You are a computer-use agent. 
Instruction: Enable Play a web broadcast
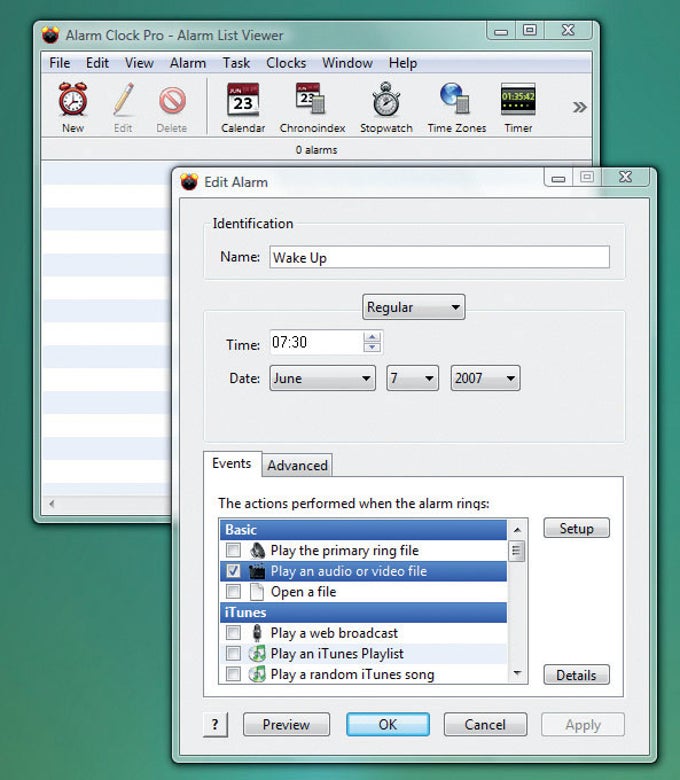[x=233, y=633]
